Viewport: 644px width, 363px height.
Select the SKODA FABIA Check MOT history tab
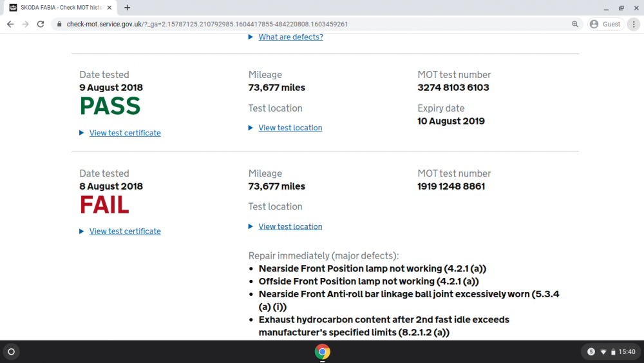[x=61, y=7]
